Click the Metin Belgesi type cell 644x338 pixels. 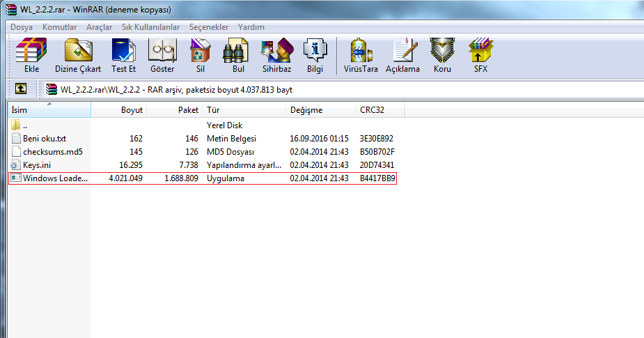tap(231, 139)
